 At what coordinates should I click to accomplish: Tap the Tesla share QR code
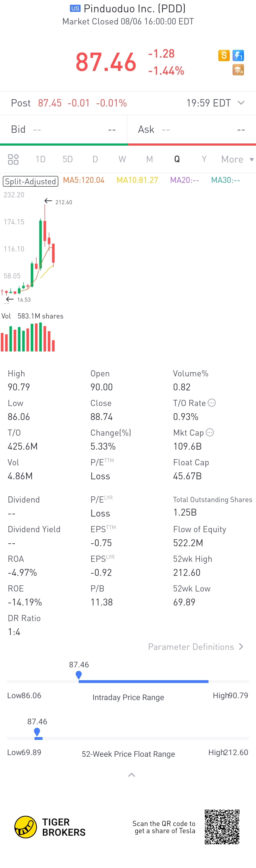pyautogui.click(x=222, y=827)
